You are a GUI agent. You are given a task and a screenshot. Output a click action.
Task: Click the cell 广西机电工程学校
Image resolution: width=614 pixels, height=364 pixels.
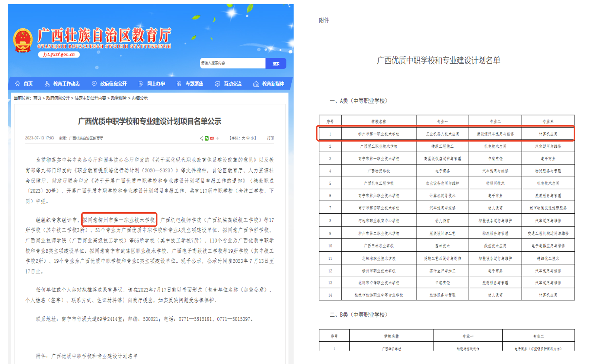point(379,183)
